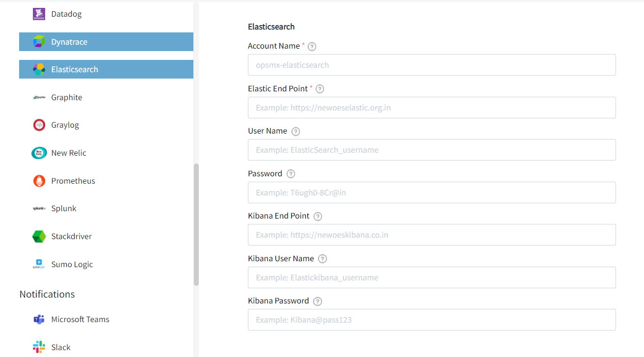The image size is (644, 357).
Task: Click the Prometheus logo icon
Action: point(39,180)
